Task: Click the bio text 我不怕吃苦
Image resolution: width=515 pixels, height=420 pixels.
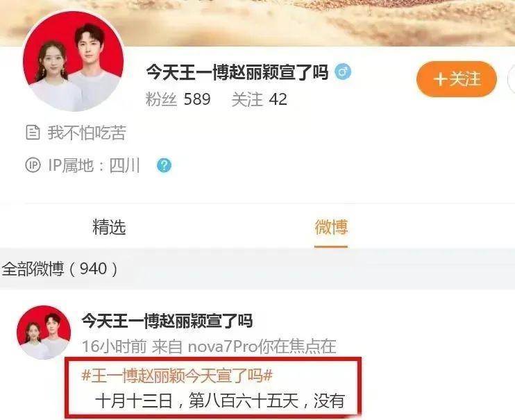Action: [87, 133]
